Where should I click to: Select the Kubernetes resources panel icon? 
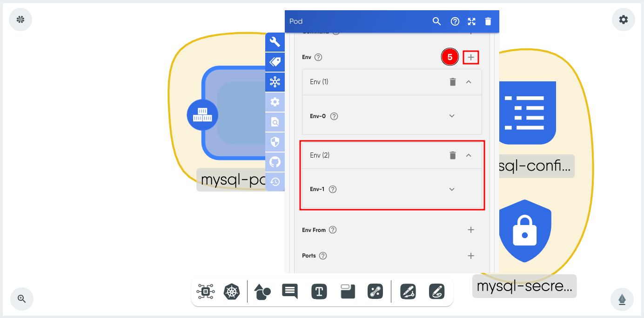(275, 82)
